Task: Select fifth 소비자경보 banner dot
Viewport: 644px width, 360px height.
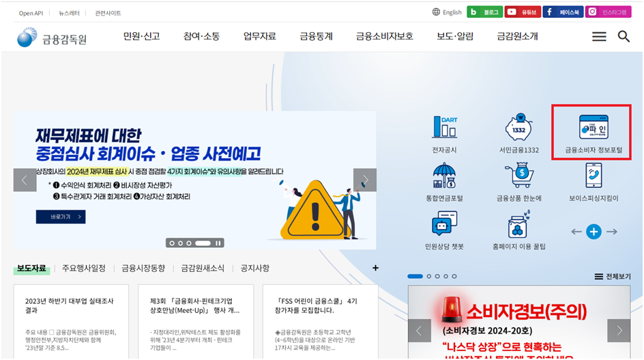Action: tap(454, 277)
